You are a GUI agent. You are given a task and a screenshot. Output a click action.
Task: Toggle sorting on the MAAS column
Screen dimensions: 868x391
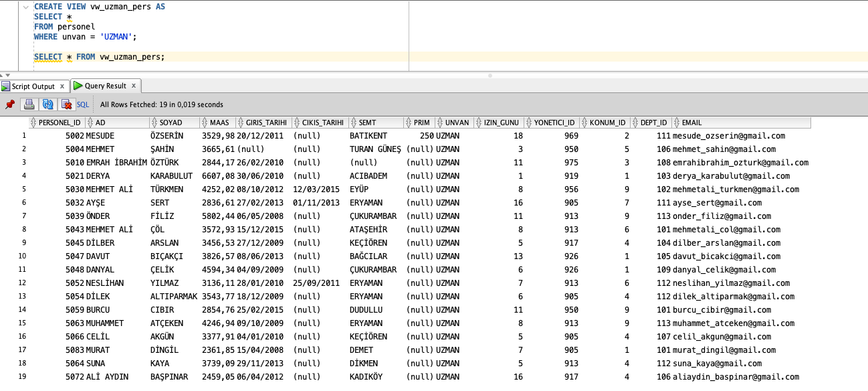point(204,123)
